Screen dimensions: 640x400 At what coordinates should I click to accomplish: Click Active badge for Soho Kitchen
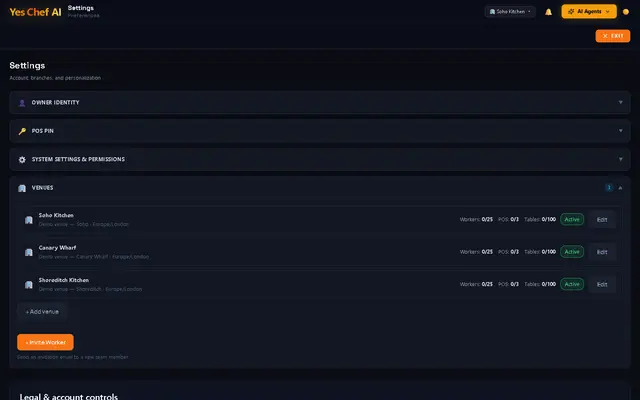(x=572, y=219)
